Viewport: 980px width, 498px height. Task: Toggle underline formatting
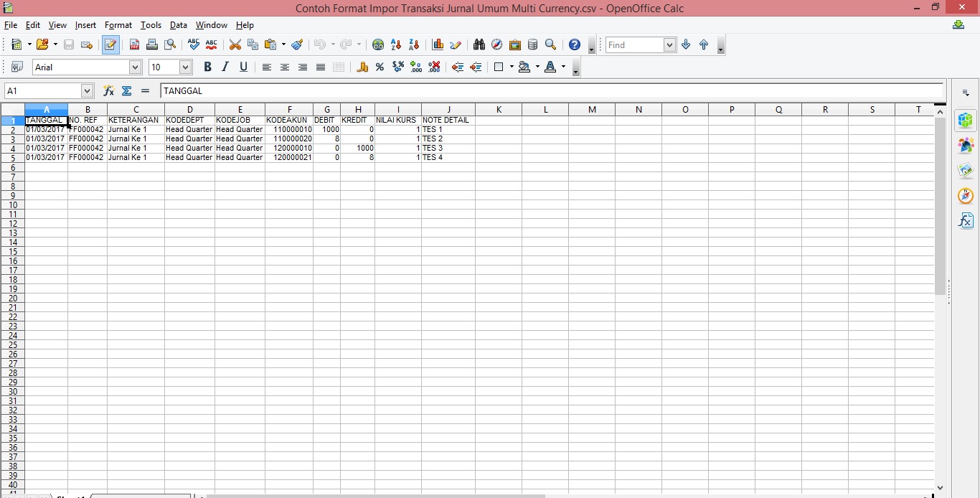[x=243, y=67]
